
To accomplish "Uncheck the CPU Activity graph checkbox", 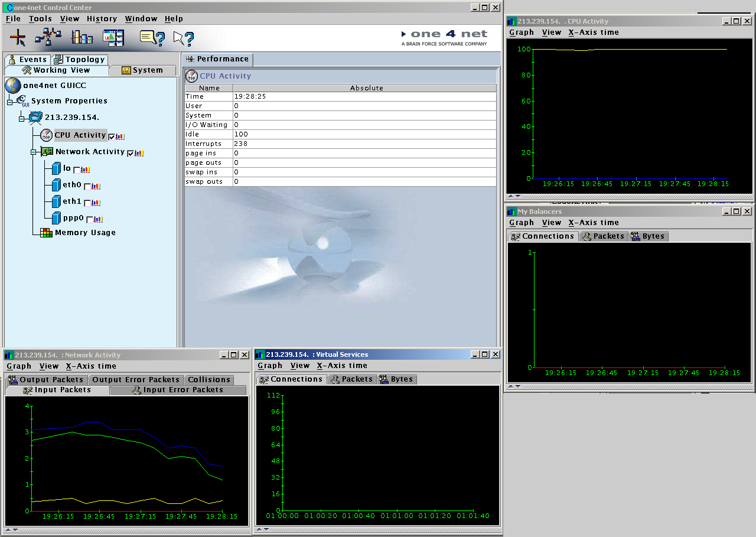I will click(x=112, y=136).
